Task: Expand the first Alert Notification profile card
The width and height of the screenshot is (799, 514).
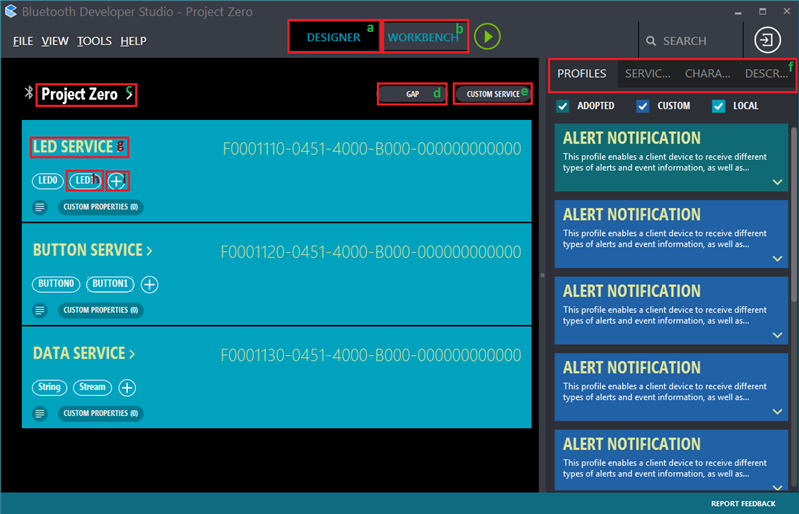Action: coord(777,182)
